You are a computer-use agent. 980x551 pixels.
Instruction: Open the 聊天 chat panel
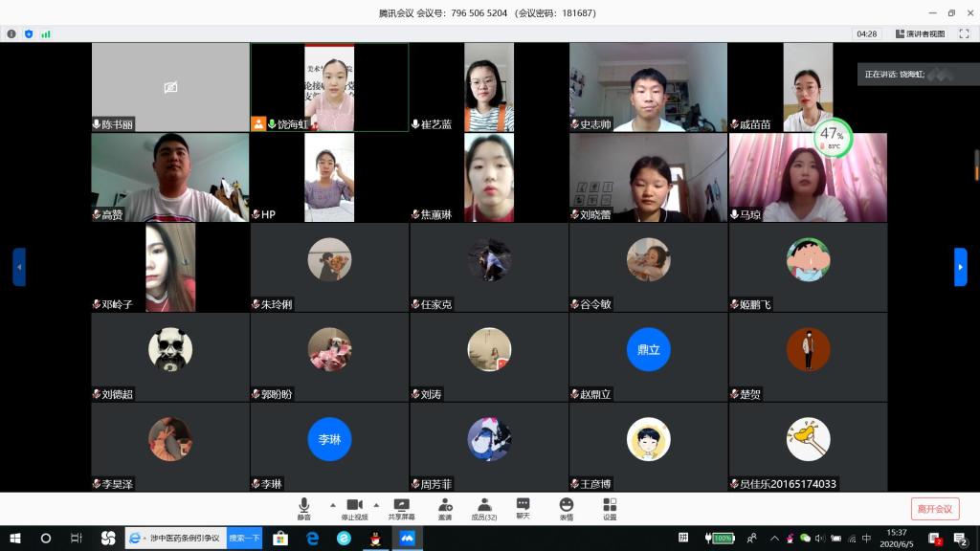pyautogui.click(x=523, y=508)
